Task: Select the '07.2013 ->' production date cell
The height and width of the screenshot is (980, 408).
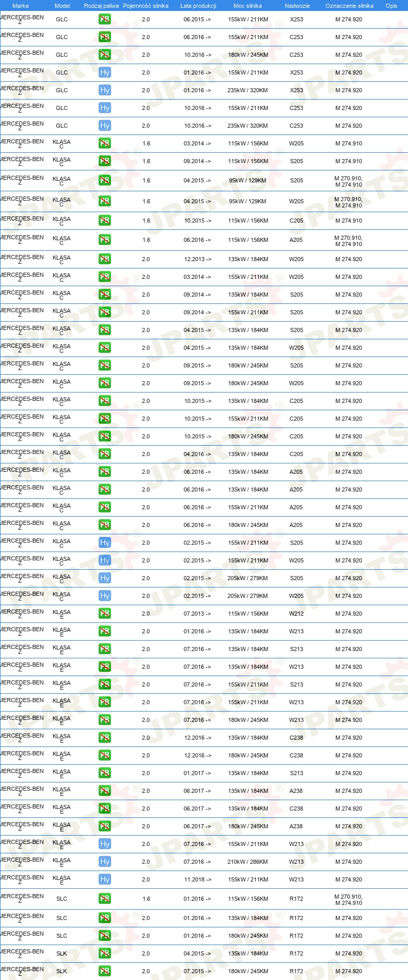Action: (x=197, y=614)
